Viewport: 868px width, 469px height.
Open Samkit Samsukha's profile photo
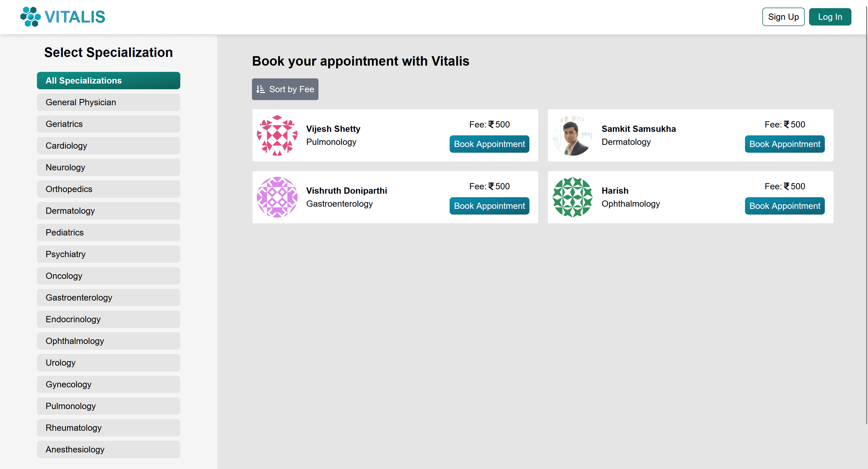pyautogui.click(x=572, y=135)
